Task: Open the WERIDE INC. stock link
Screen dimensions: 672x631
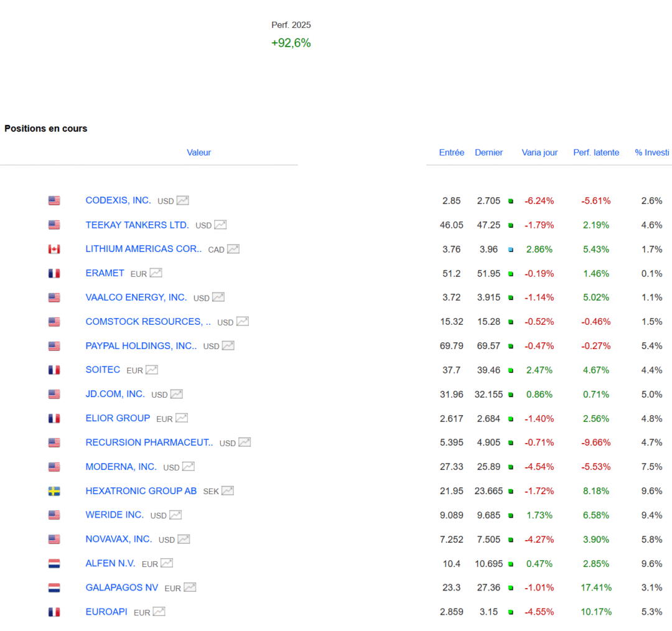Action: point(114,515)
